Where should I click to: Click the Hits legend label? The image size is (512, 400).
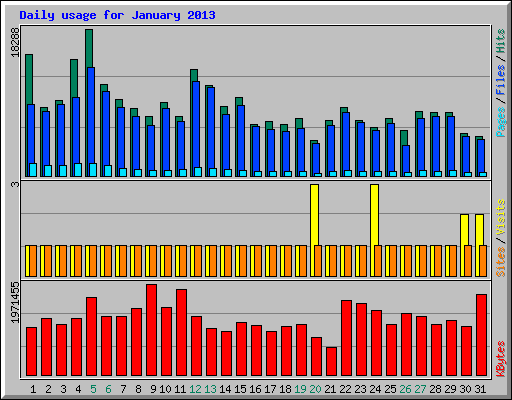tap(501, 41)
